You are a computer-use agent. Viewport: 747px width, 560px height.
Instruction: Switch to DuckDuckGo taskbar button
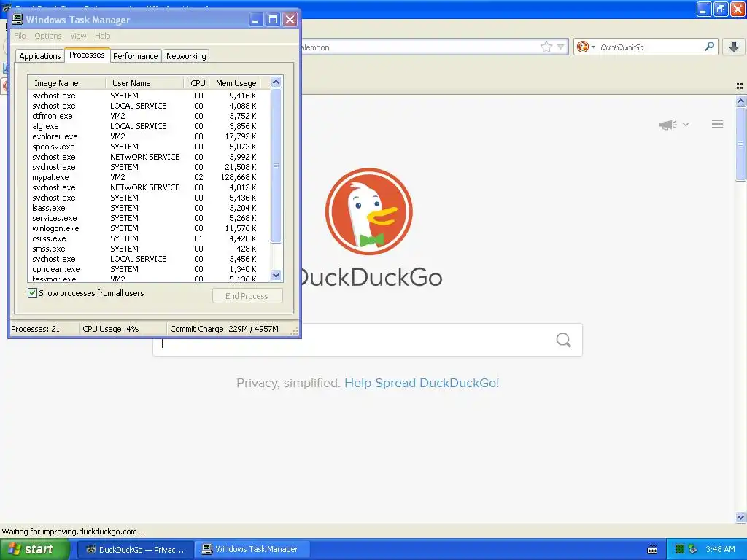click(x=135, y=550)
